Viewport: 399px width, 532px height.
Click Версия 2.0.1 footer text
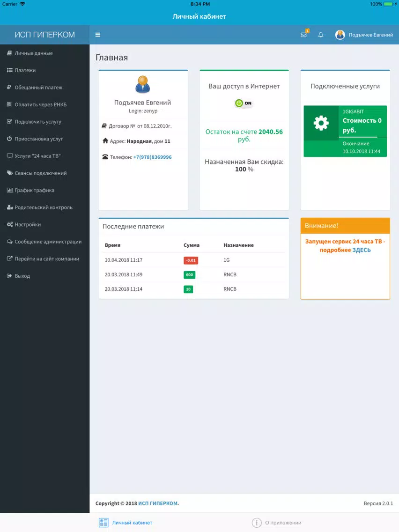coord(378,503)
